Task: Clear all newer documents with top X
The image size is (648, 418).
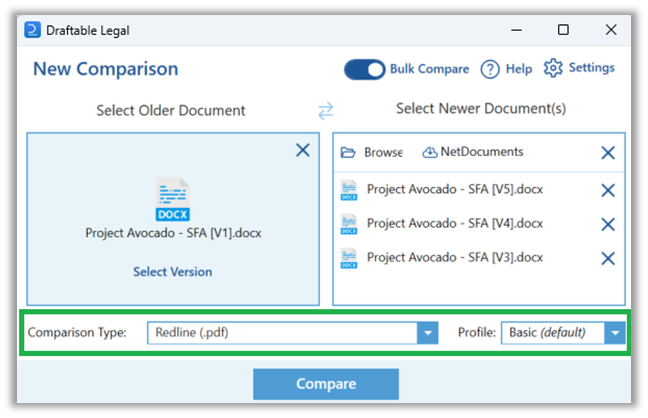Action: [x=608, y=153]
